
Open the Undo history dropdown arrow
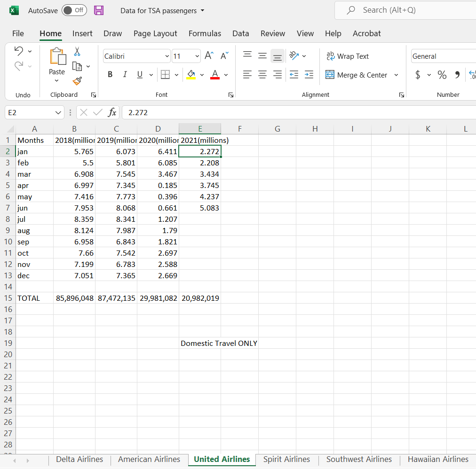tap(30, 51)
